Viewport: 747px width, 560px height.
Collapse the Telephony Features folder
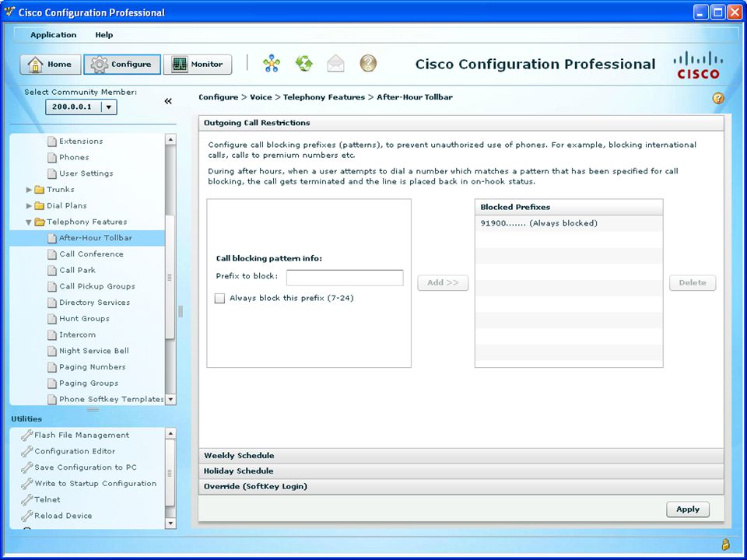tap(29, 222)
